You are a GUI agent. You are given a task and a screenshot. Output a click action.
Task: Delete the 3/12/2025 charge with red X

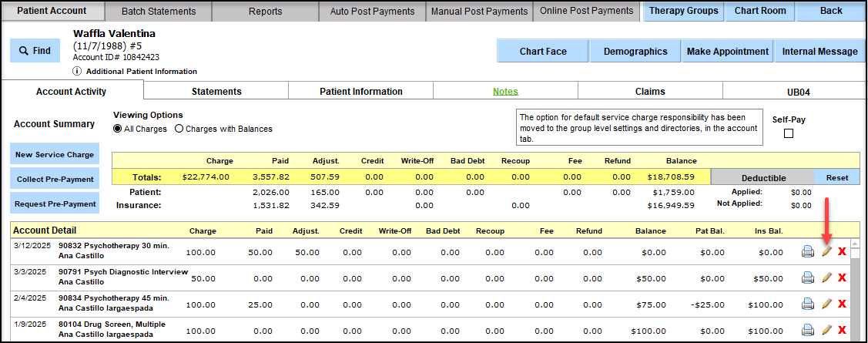click(842, 252)
